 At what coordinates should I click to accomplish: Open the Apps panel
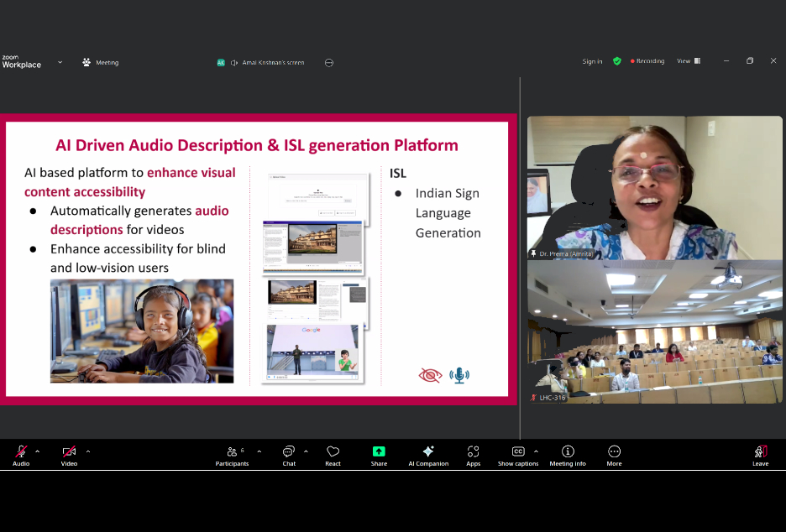474,455
